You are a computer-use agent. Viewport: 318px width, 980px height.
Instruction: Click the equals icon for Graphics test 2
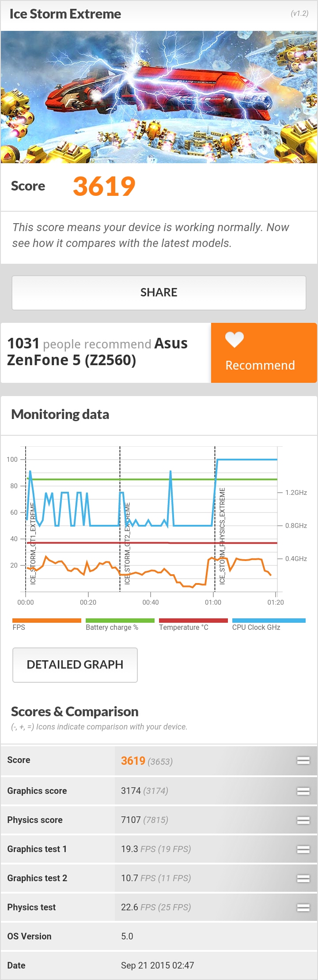pos(303,878)
